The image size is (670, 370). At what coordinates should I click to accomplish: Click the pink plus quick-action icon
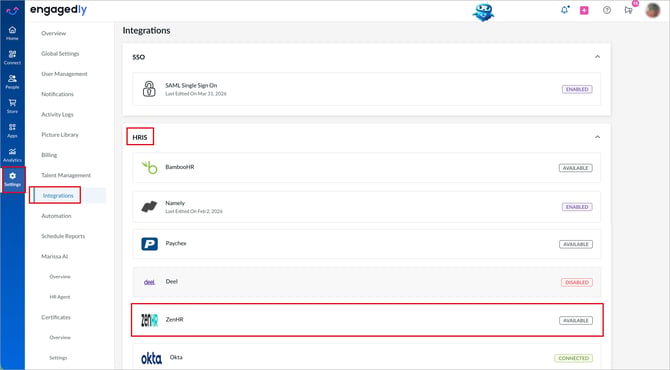tap(584, 10)
